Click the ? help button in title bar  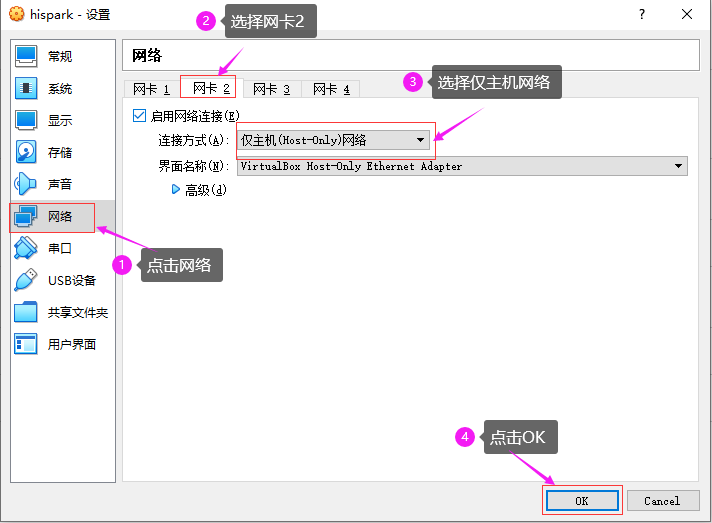pyautogui.click(x=641, y=14)
